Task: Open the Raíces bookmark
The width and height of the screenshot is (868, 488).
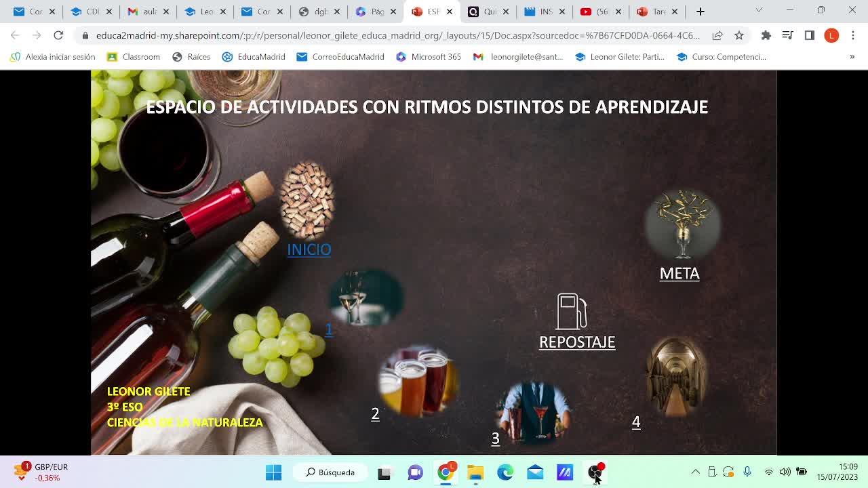Action: point(191,57)
